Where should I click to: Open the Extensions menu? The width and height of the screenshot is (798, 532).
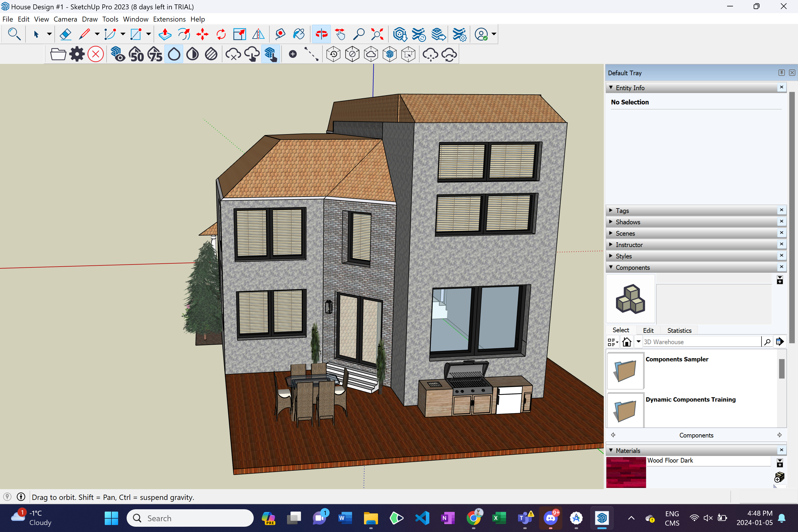point(169,19)
